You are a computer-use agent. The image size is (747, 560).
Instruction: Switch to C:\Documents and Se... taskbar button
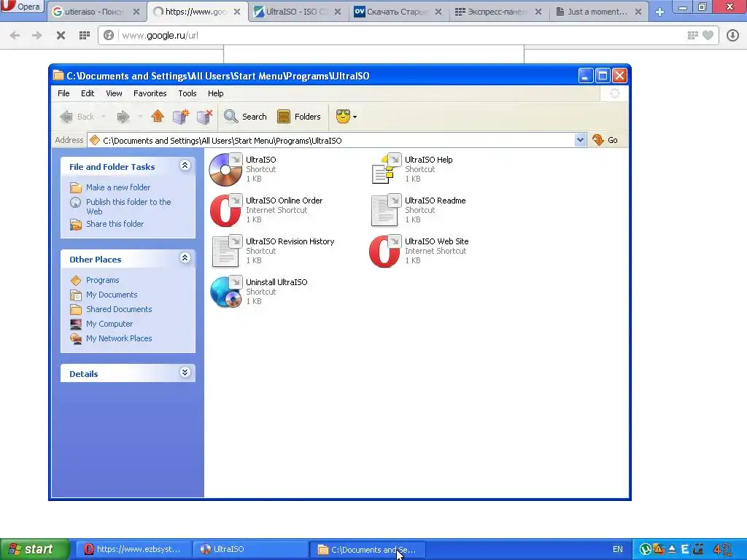368,550
